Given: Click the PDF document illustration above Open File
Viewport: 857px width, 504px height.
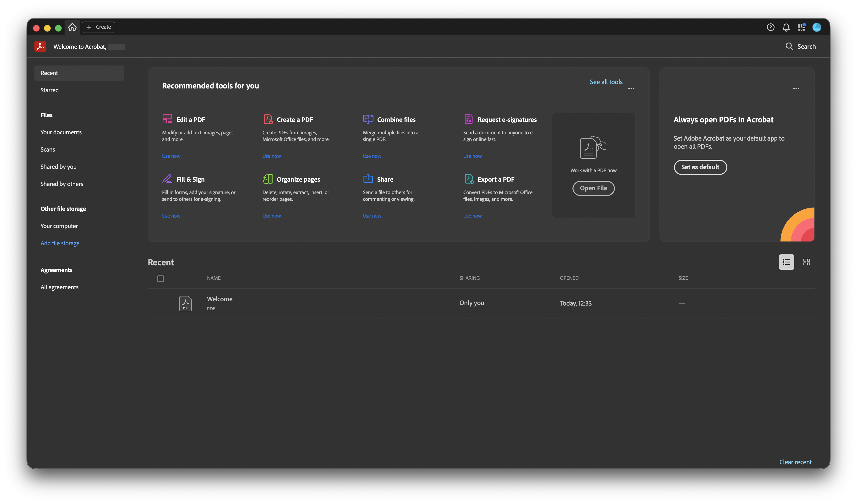Looking at the screenshot, I should pos(593,147).
